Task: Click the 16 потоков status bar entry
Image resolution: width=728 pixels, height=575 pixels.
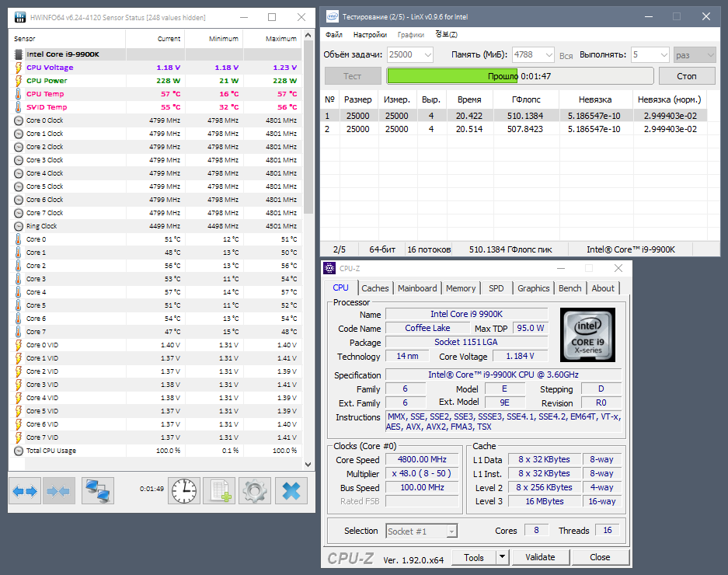Action: [429, 249]
